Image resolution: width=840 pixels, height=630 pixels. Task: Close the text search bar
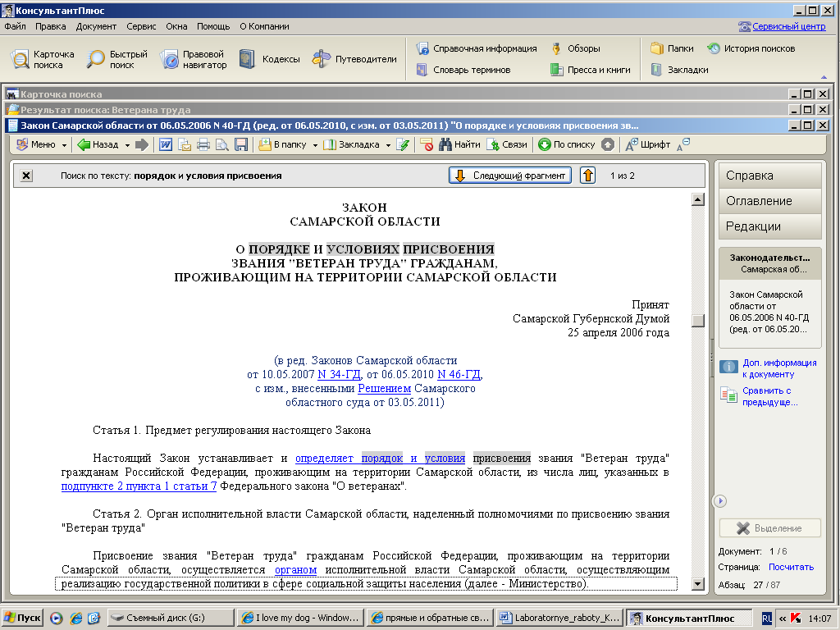point(26,176)
